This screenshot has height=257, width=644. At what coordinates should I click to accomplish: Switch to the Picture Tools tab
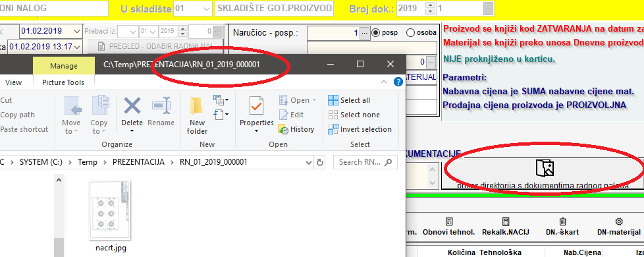[x=63, y=82]
